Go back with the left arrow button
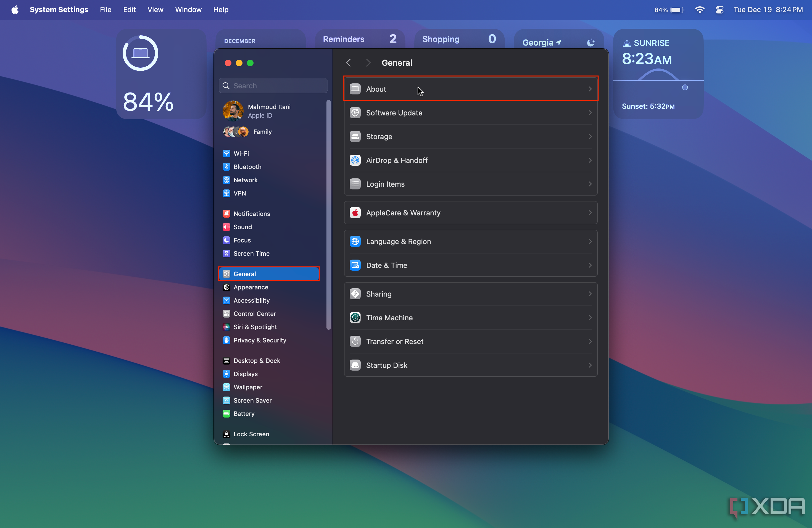The height and width of the screenshot is (528, 812). pyautogui.click(x=348, y=63)
